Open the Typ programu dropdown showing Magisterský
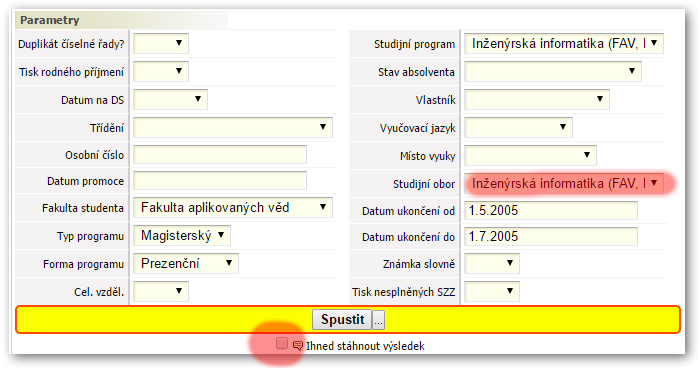This screenshot has width=699, height=368. pyautogui.click(x=182, y=236)
